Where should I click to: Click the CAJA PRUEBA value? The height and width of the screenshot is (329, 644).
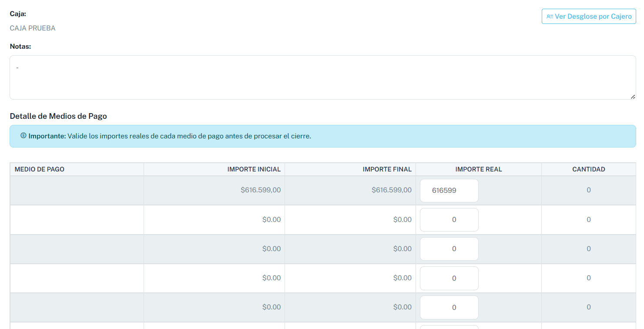(33, 28)
